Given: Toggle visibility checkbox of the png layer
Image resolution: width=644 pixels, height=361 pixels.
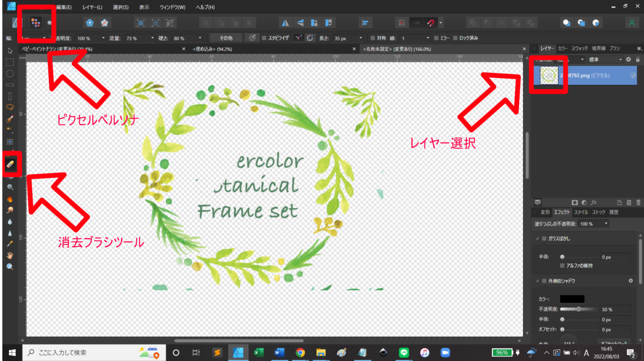Looking at the screenshot, I should coord(633,76).
